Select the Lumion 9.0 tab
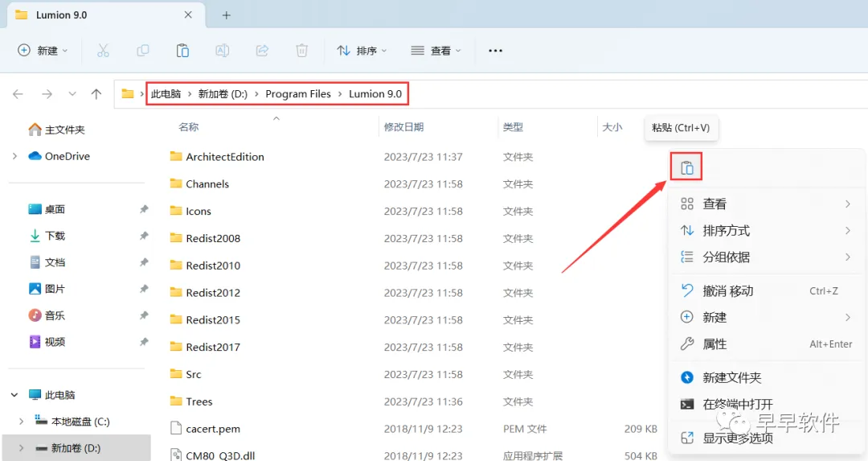This screenshot has width=868, height=461. tap(105, 15)
